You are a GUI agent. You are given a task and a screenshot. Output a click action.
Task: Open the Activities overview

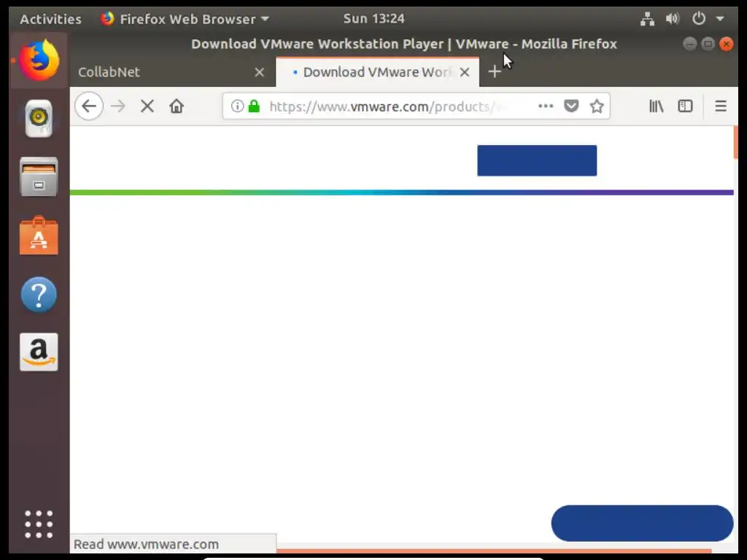[50, 19]
